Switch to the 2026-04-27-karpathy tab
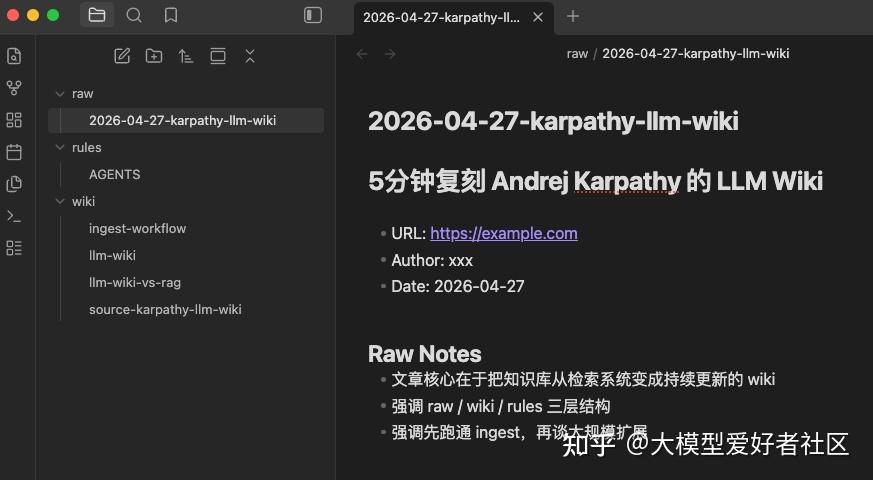This screenshot has width=873, height=480. coord(441,17)
